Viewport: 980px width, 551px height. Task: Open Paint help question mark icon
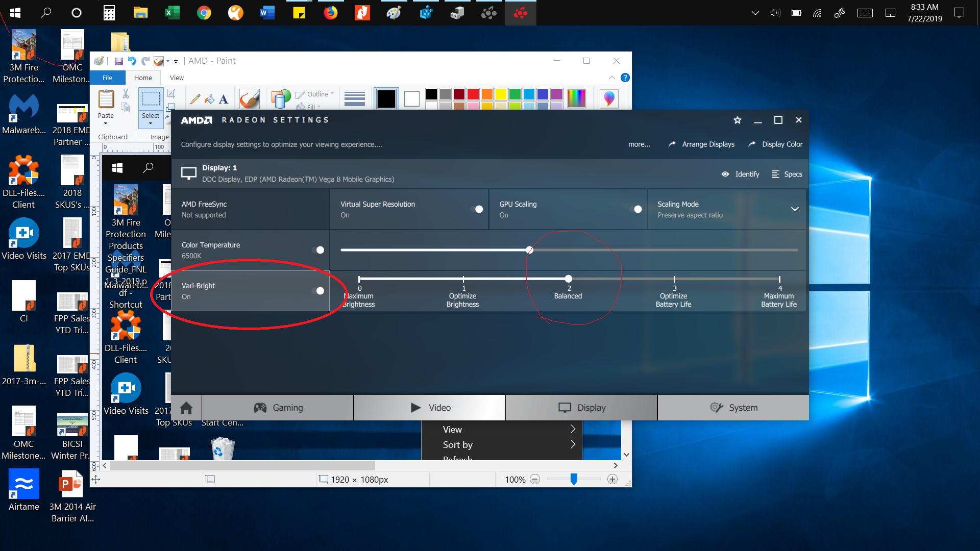point(625,78)
